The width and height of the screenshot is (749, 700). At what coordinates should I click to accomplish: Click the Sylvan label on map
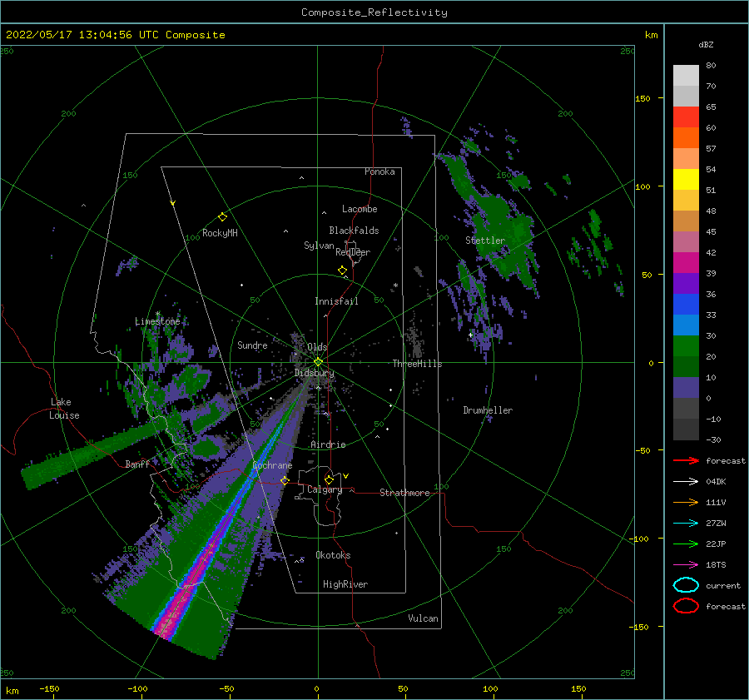[x=319, y=246]
